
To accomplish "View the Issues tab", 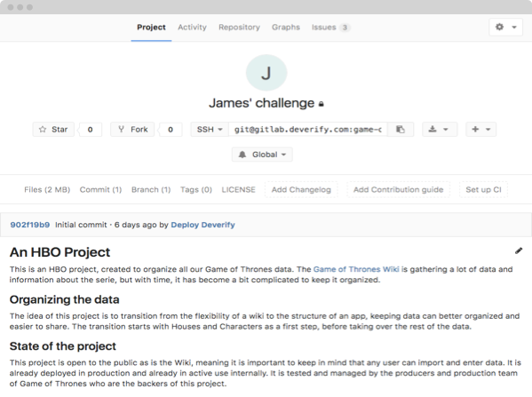I will [330, 28].
